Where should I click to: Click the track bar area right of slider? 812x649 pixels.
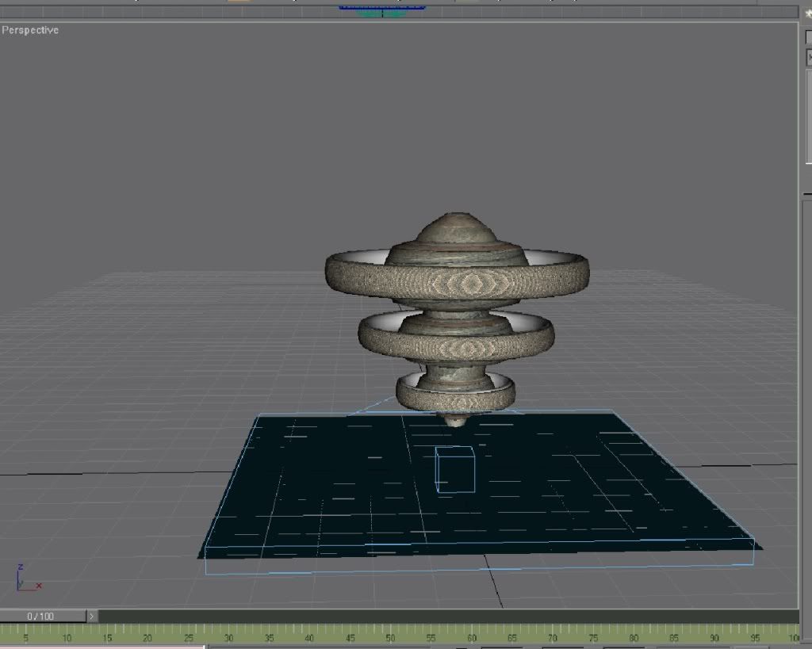[x=444, y=616]
